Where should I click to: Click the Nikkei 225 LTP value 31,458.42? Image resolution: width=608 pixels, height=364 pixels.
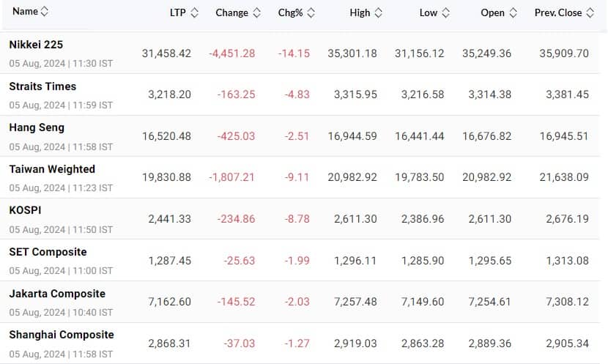coord(166,53)
